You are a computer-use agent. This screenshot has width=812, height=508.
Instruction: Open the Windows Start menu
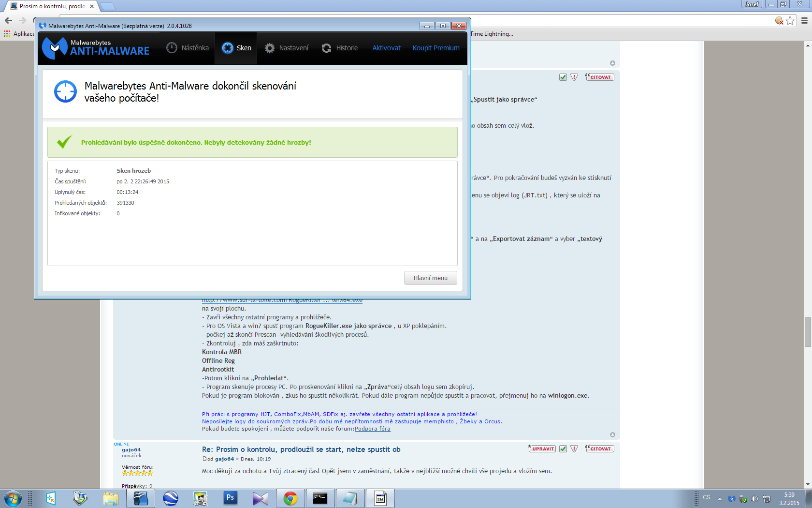(13, 498)
